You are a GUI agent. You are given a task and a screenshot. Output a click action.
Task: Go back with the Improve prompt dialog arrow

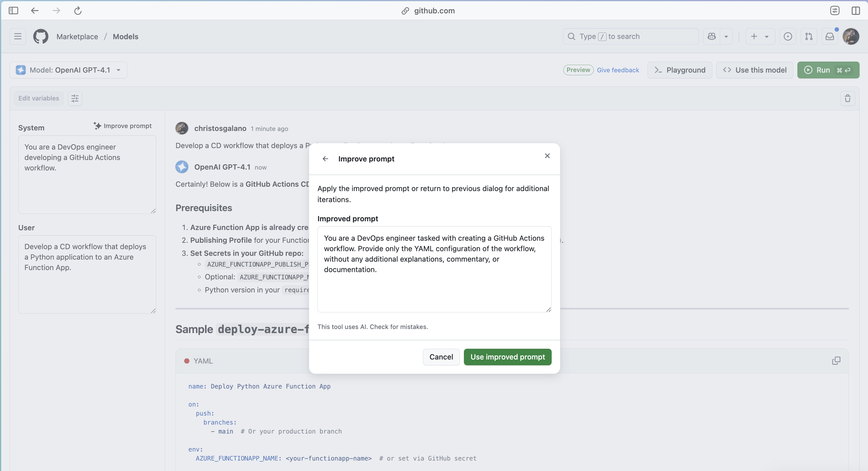click(325, 159)
